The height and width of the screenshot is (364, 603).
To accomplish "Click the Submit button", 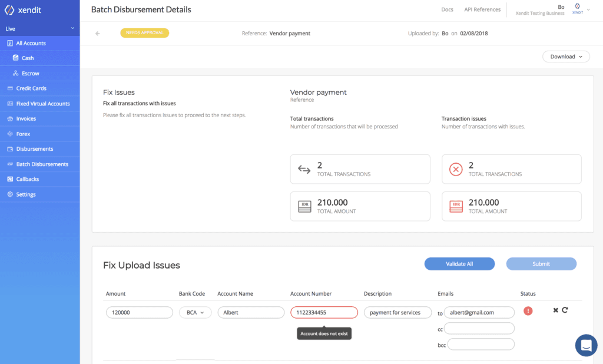I will tap(541, 264).
